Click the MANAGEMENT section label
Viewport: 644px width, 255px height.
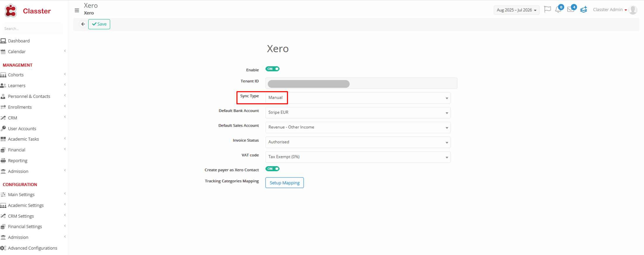click(18, 65)
